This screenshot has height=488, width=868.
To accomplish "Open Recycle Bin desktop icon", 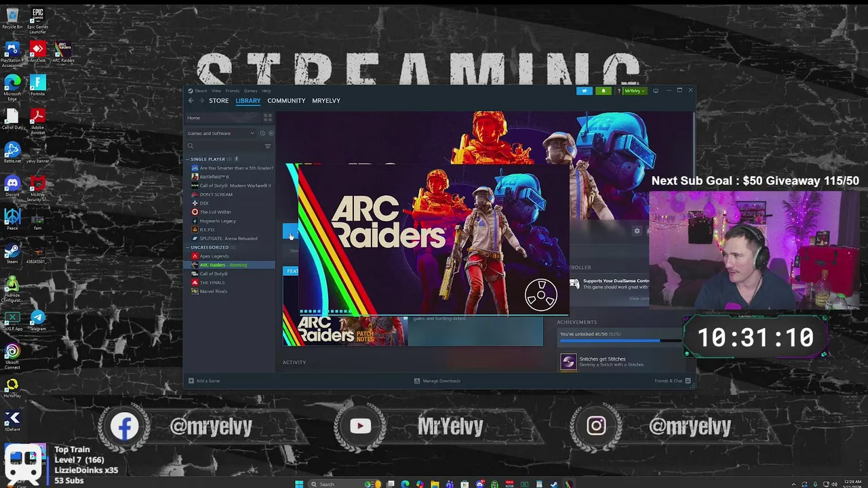I will pos(12,19).
